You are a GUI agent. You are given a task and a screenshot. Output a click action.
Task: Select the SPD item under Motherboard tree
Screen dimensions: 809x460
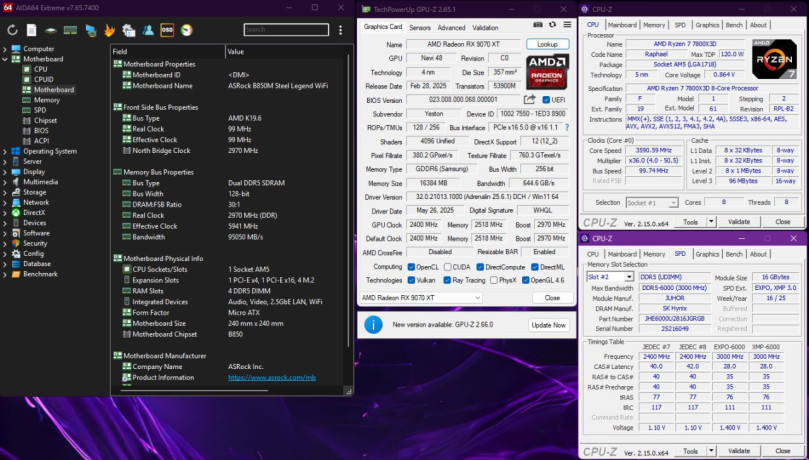click(40, 110)
